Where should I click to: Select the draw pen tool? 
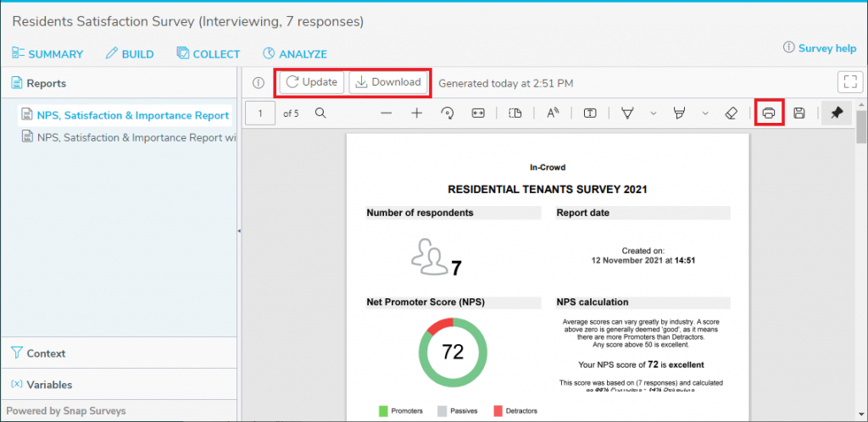628,114
